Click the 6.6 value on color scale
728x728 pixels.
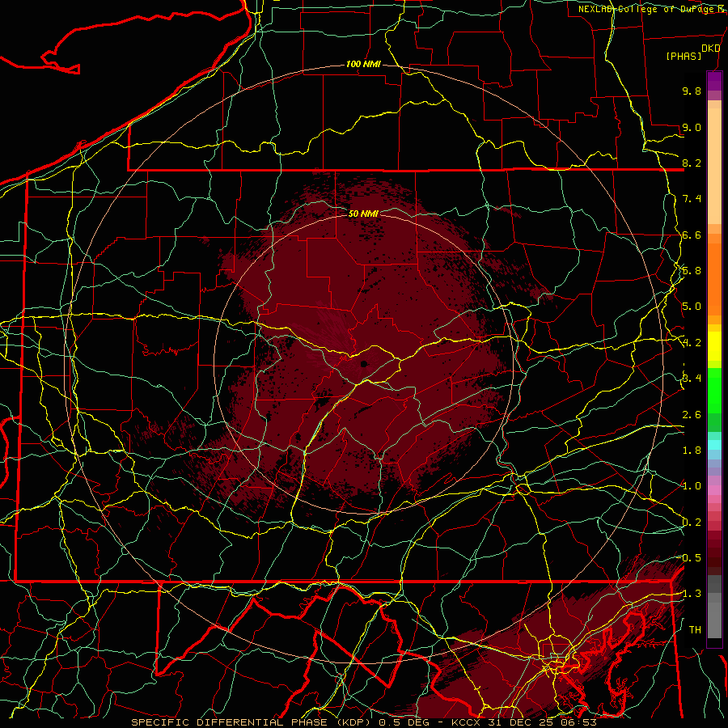tap(692, 235)
